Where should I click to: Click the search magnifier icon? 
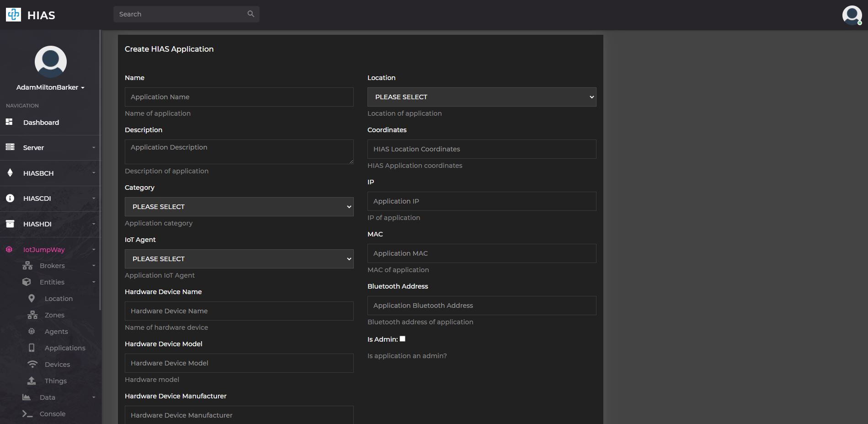(x=250, y=14)
